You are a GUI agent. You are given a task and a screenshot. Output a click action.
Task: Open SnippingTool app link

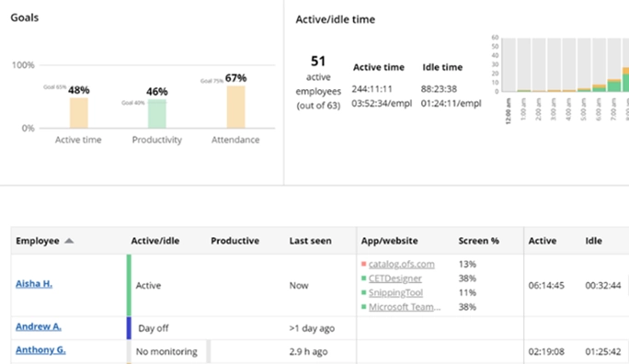tap(396, 293)
